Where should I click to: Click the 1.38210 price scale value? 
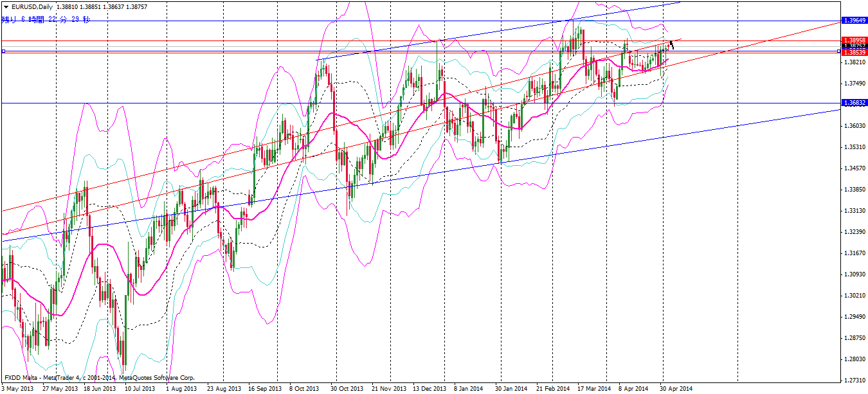click(854, 62)
